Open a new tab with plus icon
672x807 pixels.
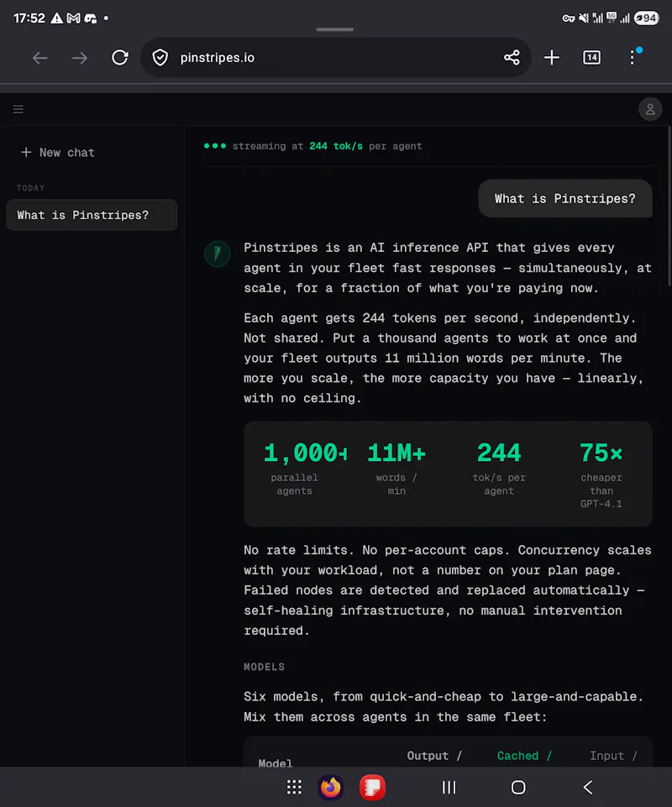click(x=552, y=58)
